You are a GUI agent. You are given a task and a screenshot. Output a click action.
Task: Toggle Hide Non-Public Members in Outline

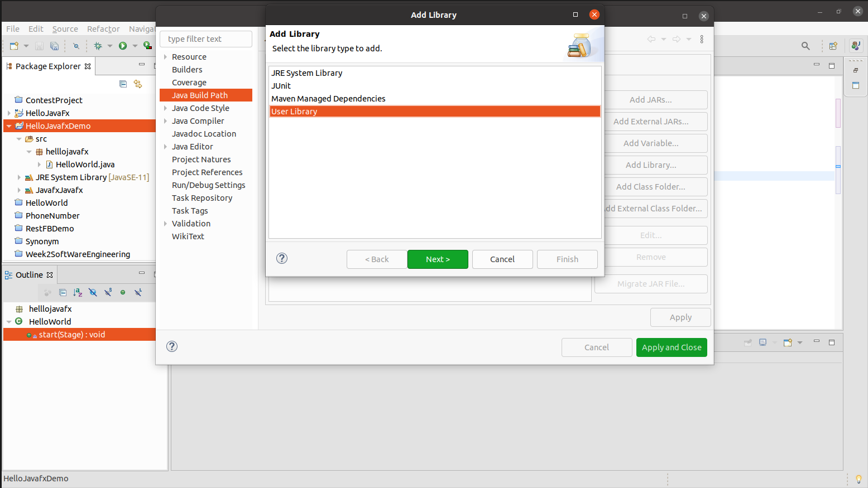tap(123, 292)
